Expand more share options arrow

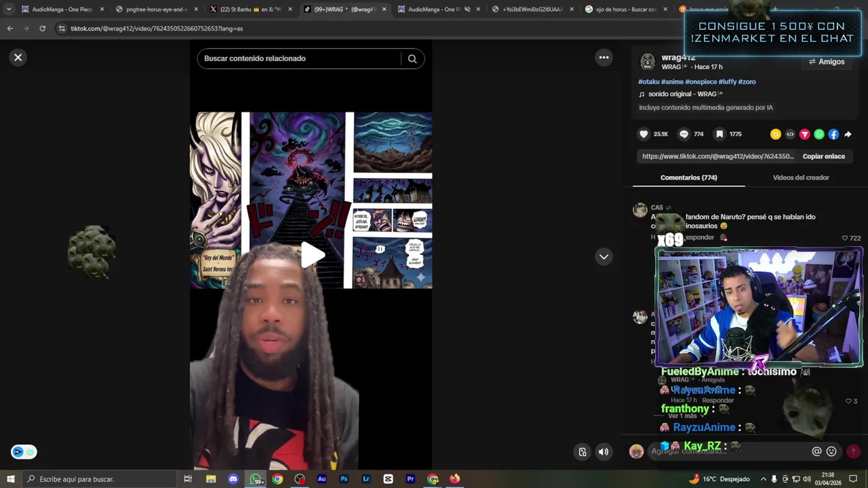pyautogui.click(x=848, y=134)
